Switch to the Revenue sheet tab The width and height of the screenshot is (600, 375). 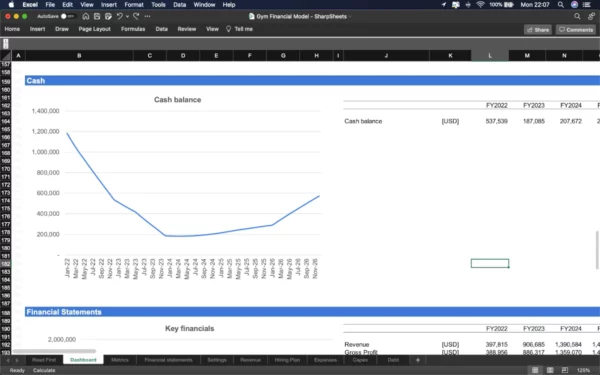pos(251,360)
